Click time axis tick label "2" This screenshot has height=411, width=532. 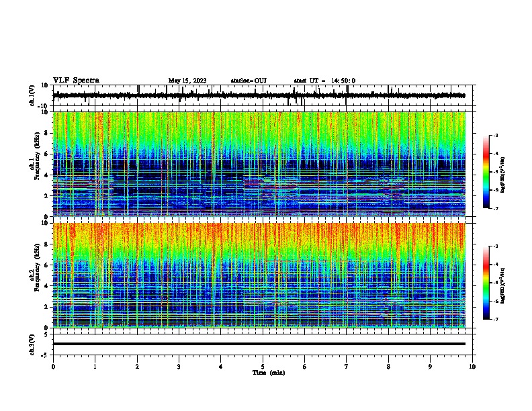(x=137, y=367)
